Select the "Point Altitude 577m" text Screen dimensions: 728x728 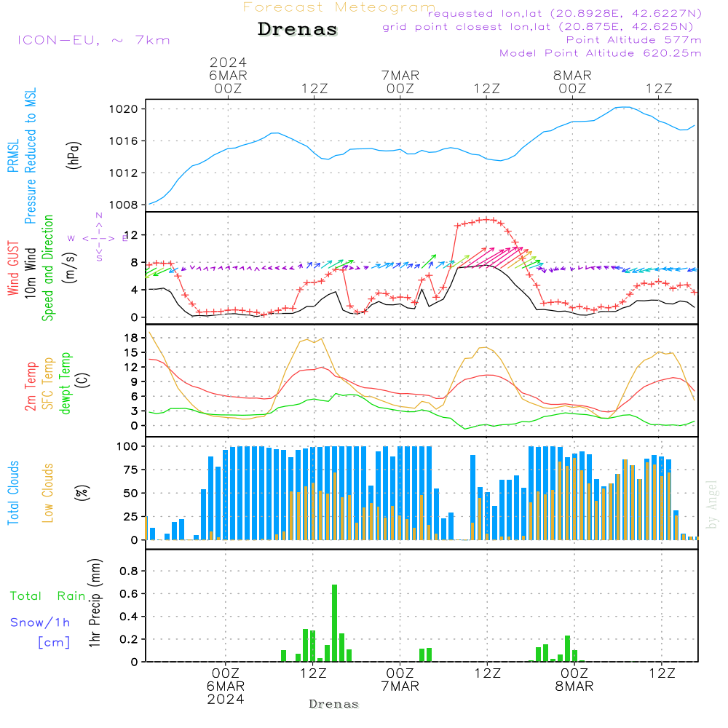[634, 40]
